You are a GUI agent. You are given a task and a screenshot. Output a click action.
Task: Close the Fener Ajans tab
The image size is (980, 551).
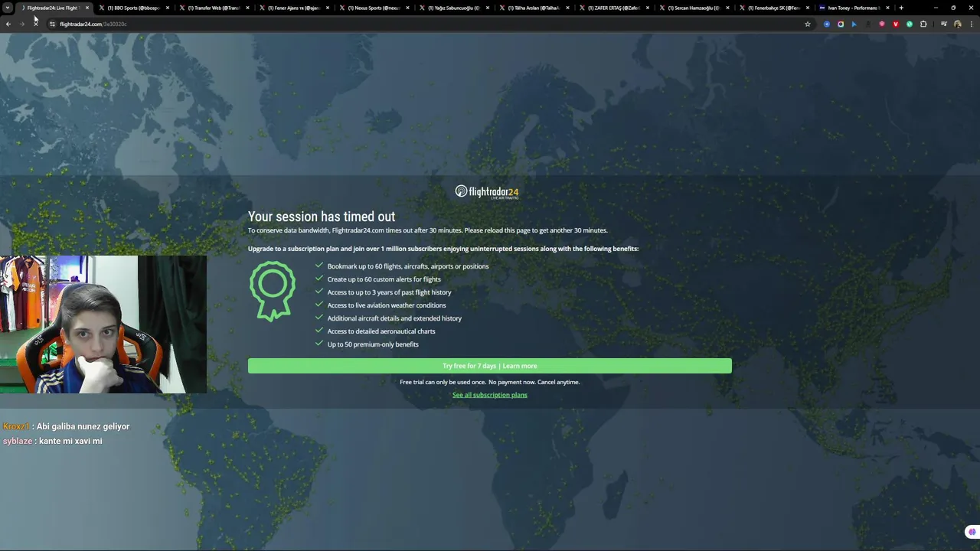(x=328, y=8)
